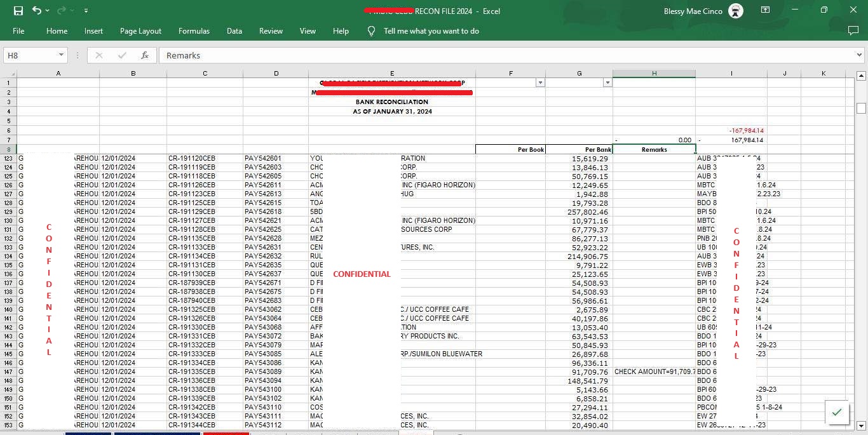Open the View tab
Screen dimensions: 868x435
coord(308,30)
